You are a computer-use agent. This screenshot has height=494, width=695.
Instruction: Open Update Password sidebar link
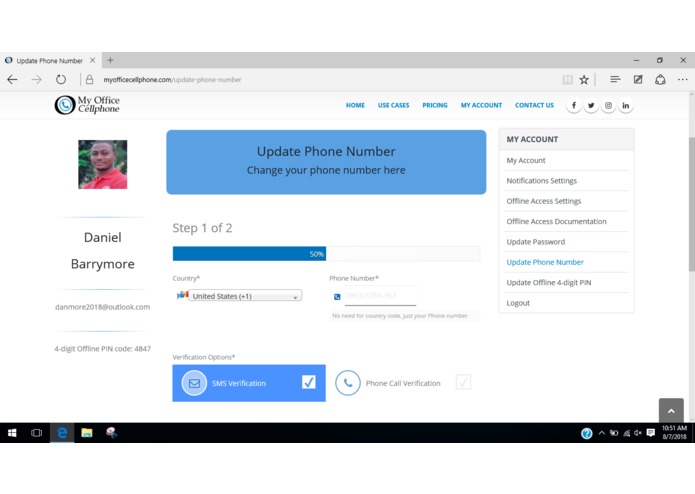click(535, 242)
